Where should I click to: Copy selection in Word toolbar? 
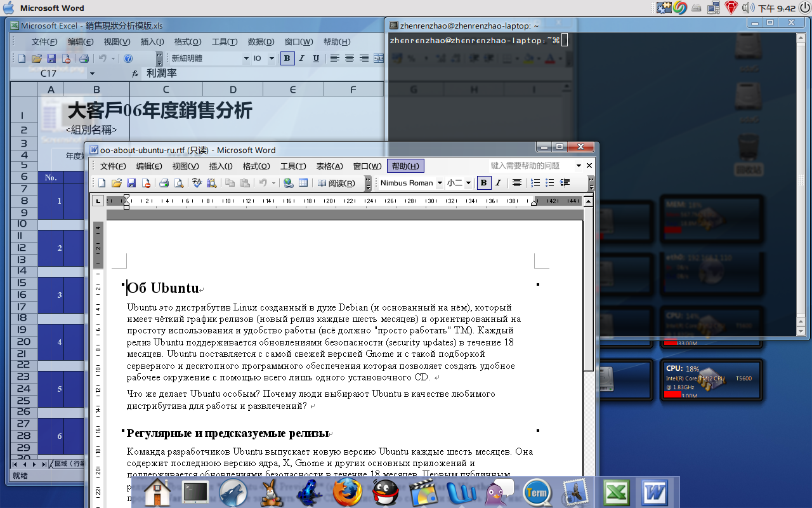230,183
